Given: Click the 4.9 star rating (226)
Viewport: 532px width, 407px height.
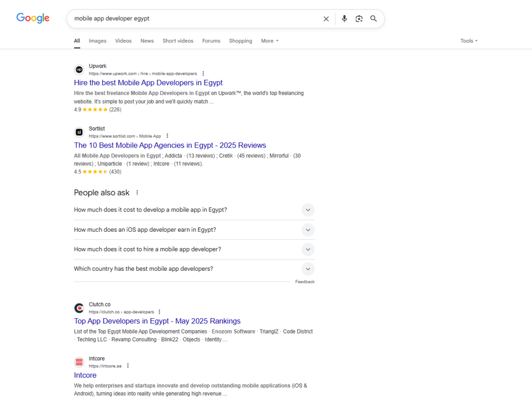Looking at the screenshot, I should coord(98,110).
